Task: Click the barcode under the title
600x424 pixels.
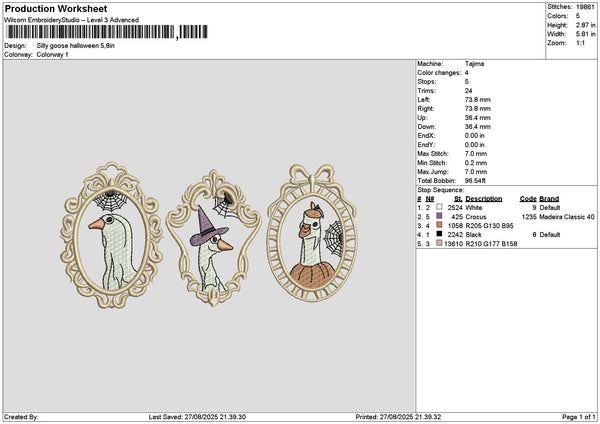Action: pos(106,32)
